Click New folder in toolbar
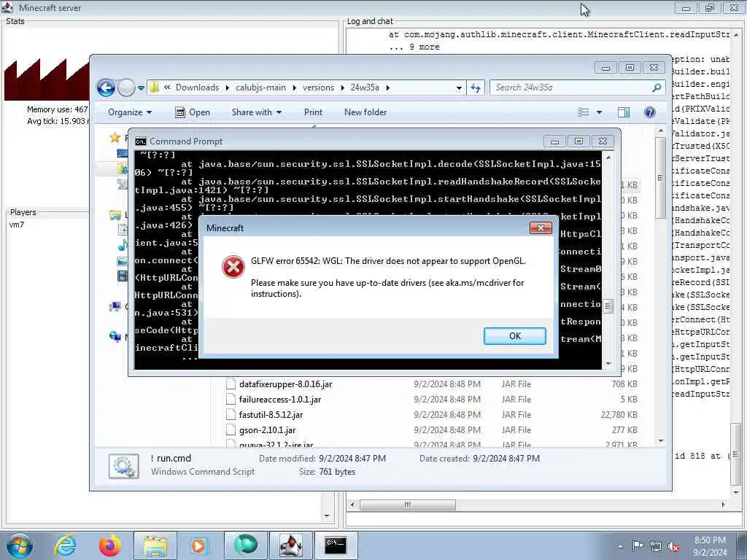The height and width of the screenshot is (560, 747). (x=365, y=112)
